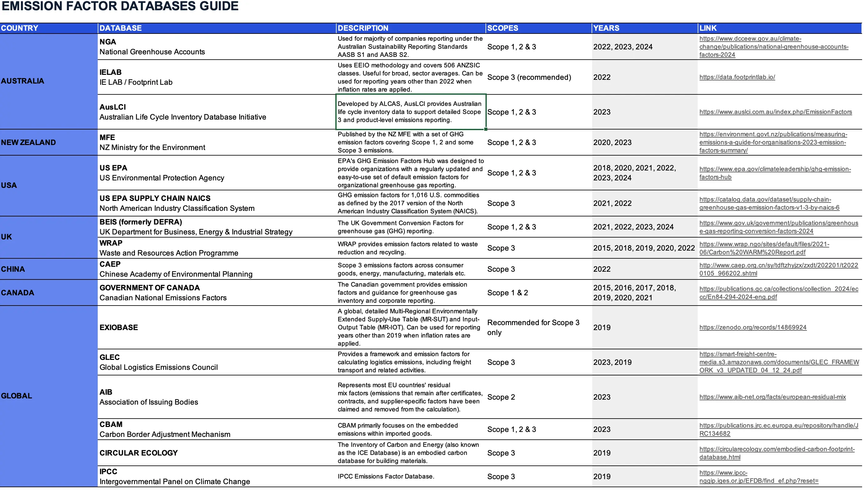Select the NEW ZEALAND country cell
Image resolution: width=868 pixels, height=490 pixels.
pos(49,142)
